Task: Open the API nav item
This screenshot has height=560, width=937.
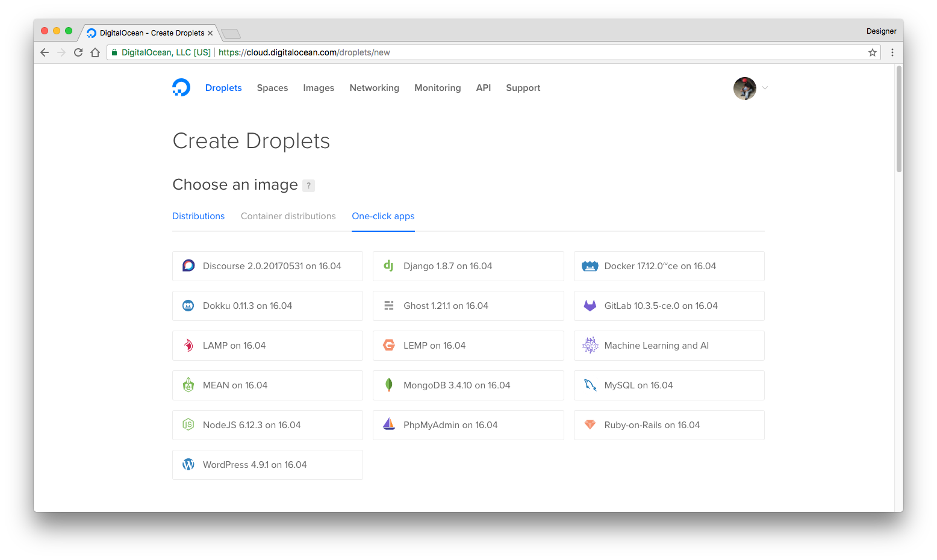Action: 484,88
